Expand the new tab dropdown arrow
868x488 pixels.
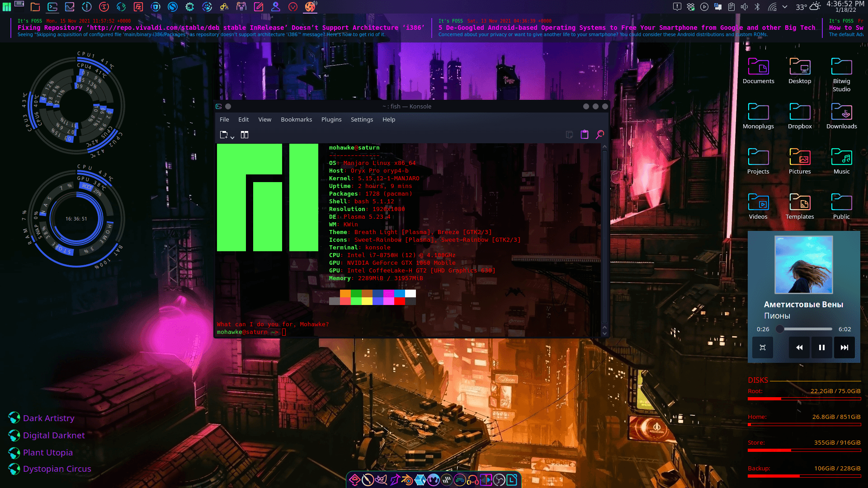[x=232, y=137]
